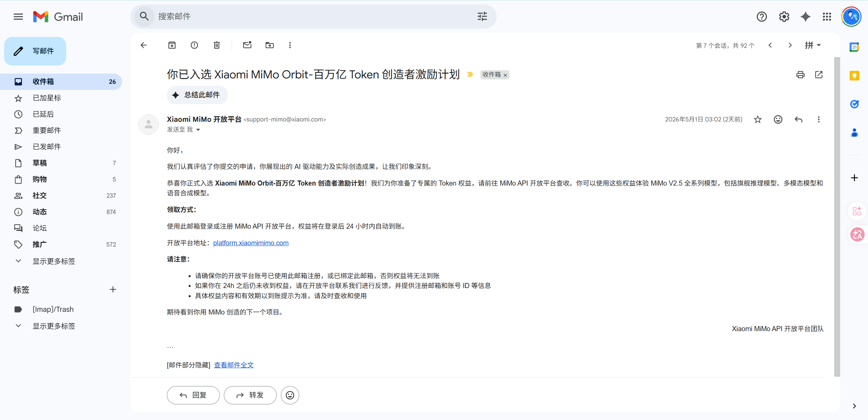This screenshot has height=420, width=868.
Task: Open 动态 category
Action: [61, 212]
